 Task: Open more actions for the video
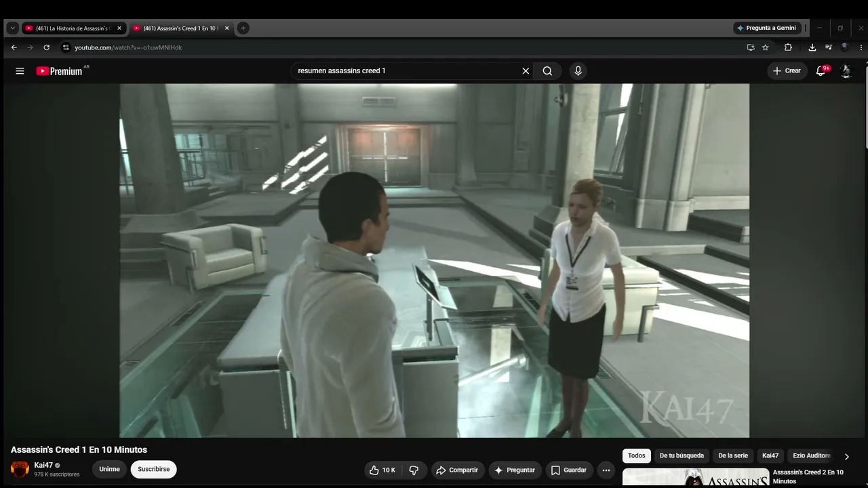click(606, 470)
